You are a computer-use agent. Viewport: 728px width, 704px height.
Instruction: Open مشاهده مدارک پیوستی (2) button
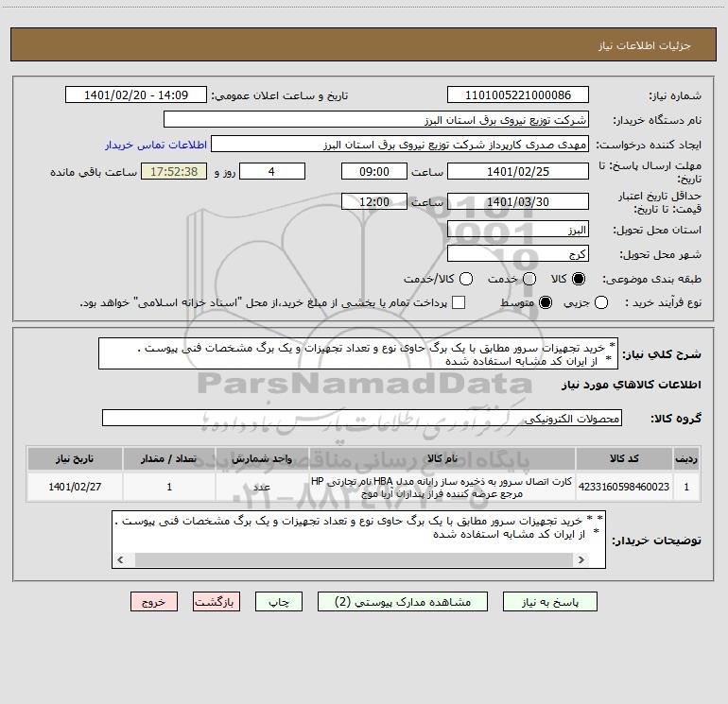pyautogui.click(x=403, y=602)
